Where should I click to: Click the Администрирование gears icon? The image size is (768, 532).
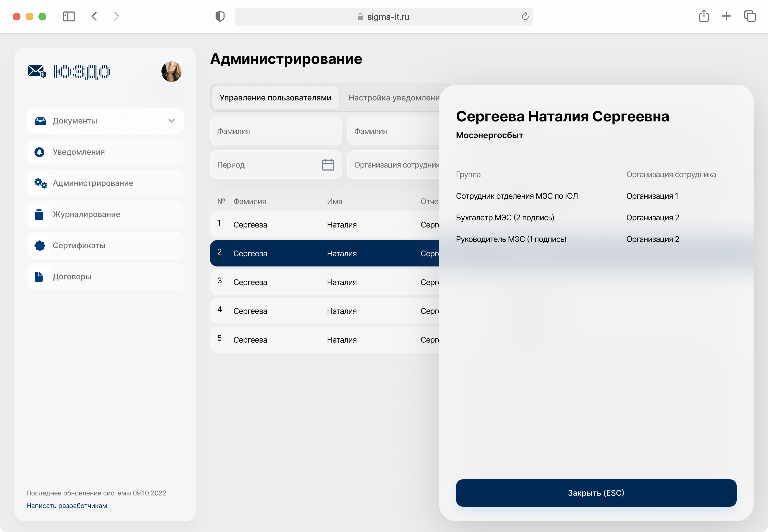point(40,183)
